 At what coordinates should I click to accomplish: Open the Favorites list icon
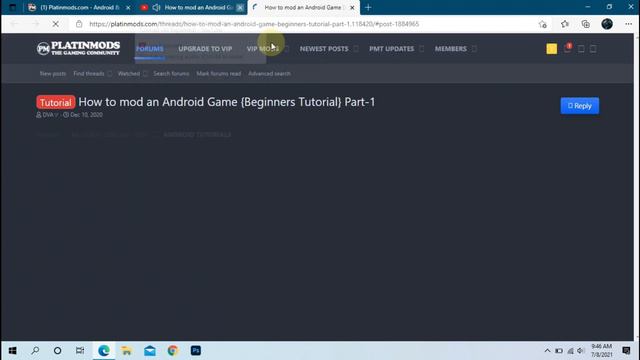[x=565, y=24]
